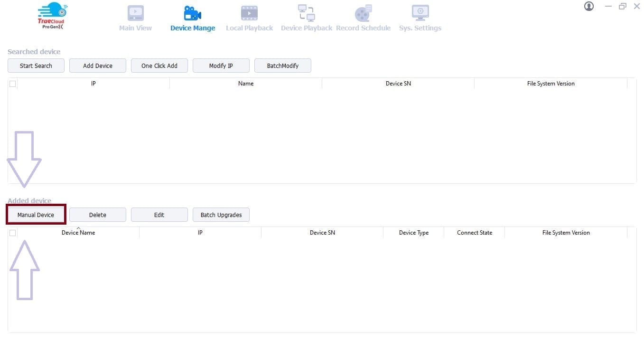Image resolution: width=644 pixels, height=341 pixels.
Task: Open the Modify IP dialog
Action: [221, 66]
